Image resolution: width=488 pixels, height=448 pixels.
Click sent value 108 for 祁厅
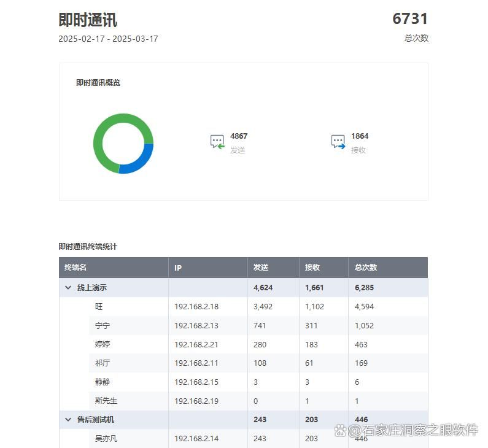260,363
